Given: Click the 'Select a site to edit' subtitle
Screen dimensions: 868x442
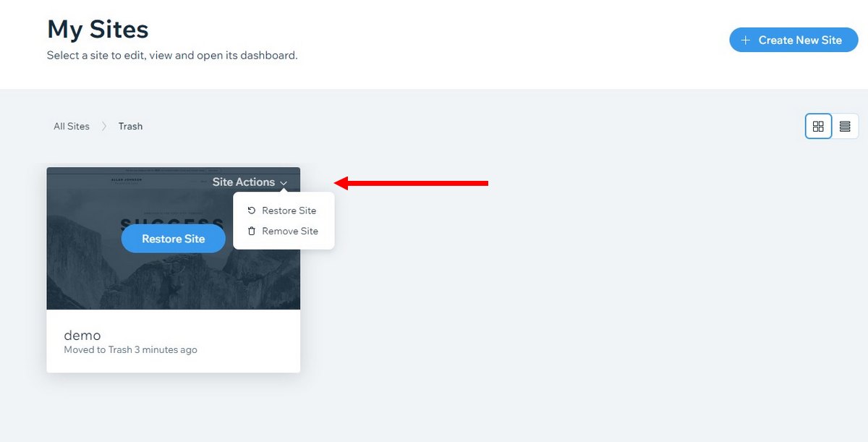Looking at the screenshot, I should 172,56.
